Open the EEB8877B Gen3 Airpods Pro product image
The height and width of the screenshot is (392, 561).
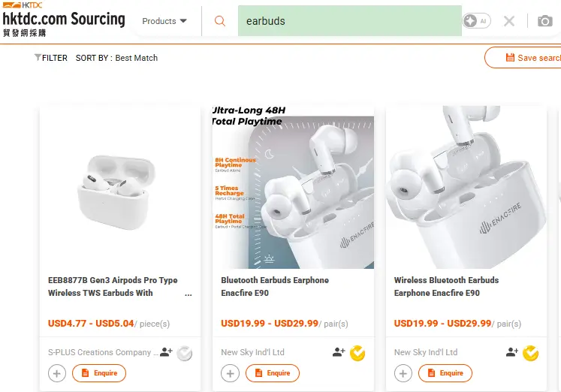[120, 186]
